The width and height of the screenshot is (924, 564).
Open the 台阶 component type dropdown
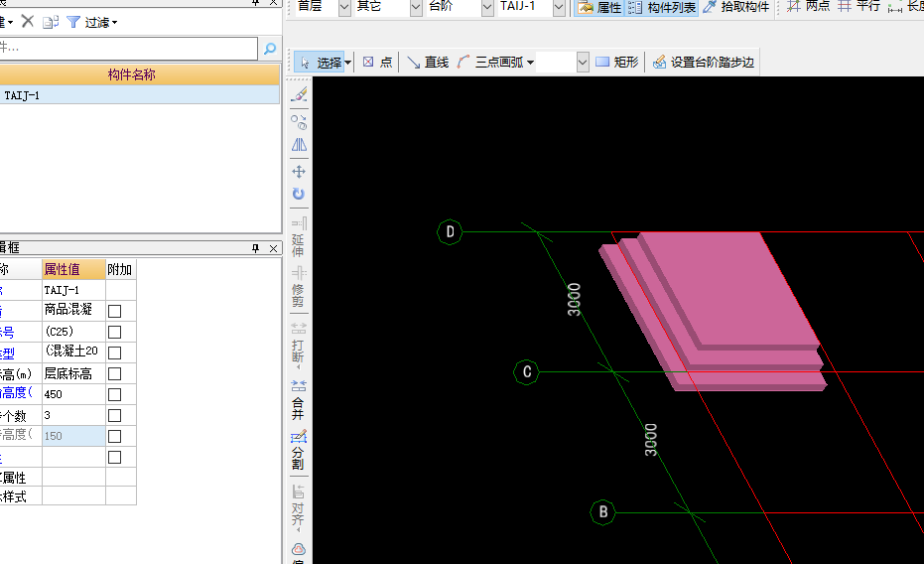click(x=487, y=7)
